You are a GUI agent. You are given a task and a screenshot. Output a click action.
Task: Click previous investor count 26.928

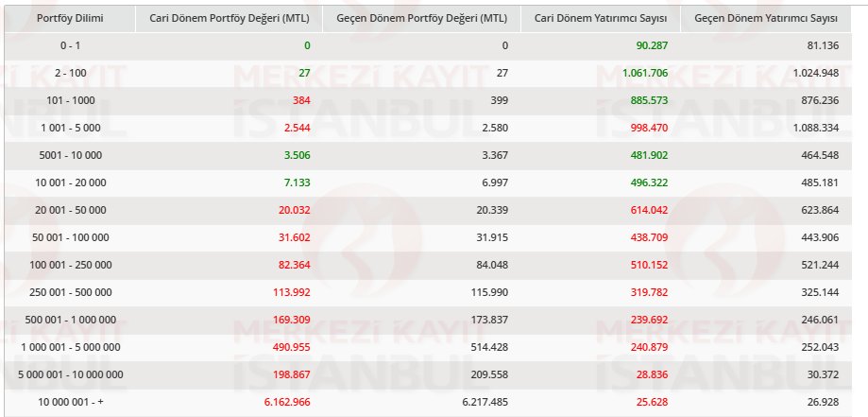[x=824, y=402]
